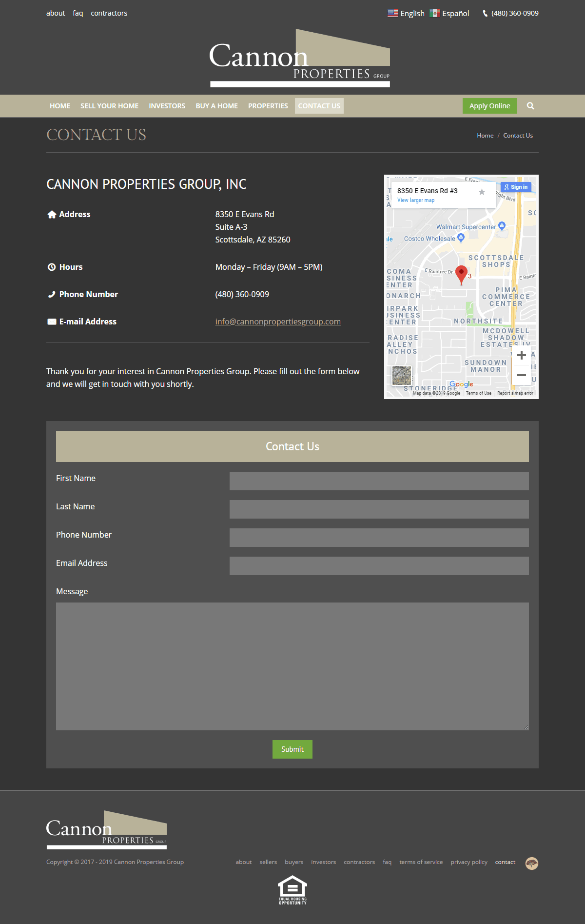The width and height of the screenshot is (585, 924).
Task: Zoom out on the map with minus button
Action: pyautogui.click(x=521, y=375)
